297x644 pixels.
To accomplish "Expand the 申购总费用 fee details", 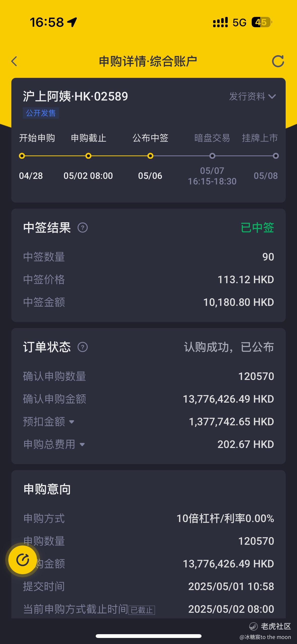I will (x=82, y=444).
